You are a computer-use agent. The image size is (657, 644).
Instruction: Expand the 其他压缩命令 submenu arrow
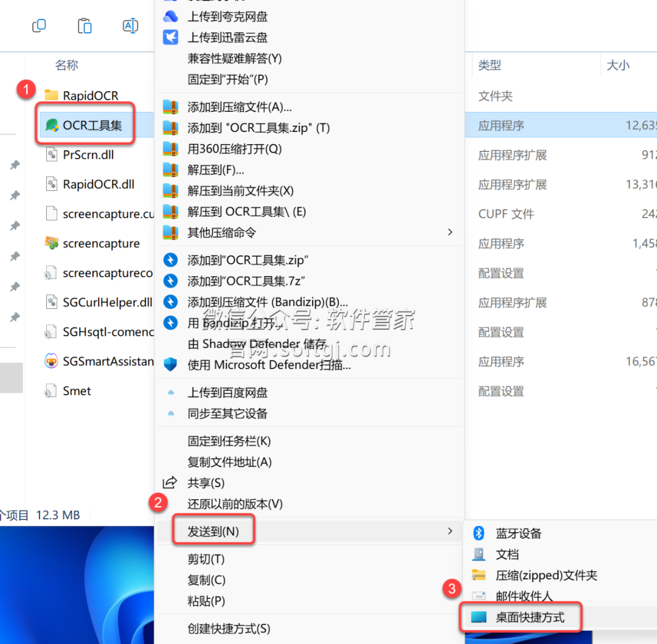(450, 232)
